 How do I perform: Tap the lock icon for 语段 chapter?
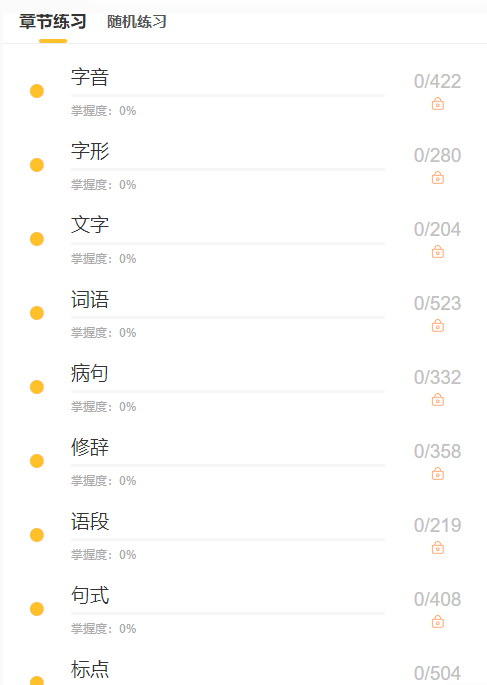pyautogui.click(x=438, y=548)
